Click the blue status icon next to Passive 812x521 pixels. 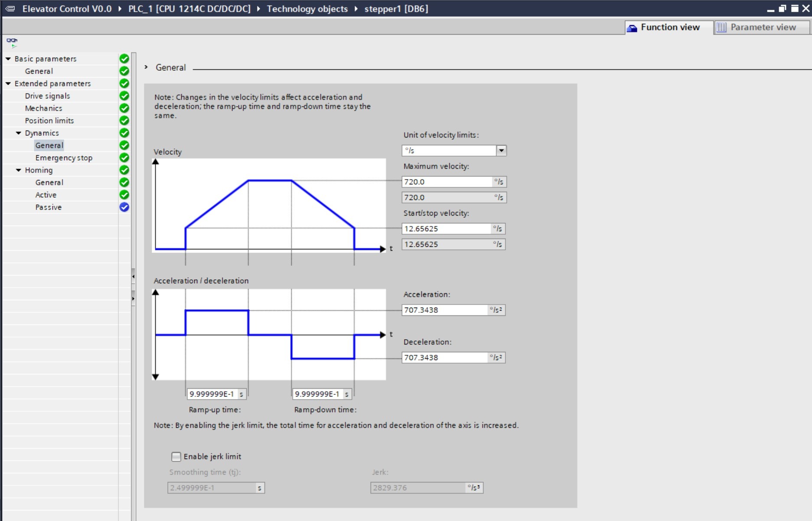click(x=124, y=207)
